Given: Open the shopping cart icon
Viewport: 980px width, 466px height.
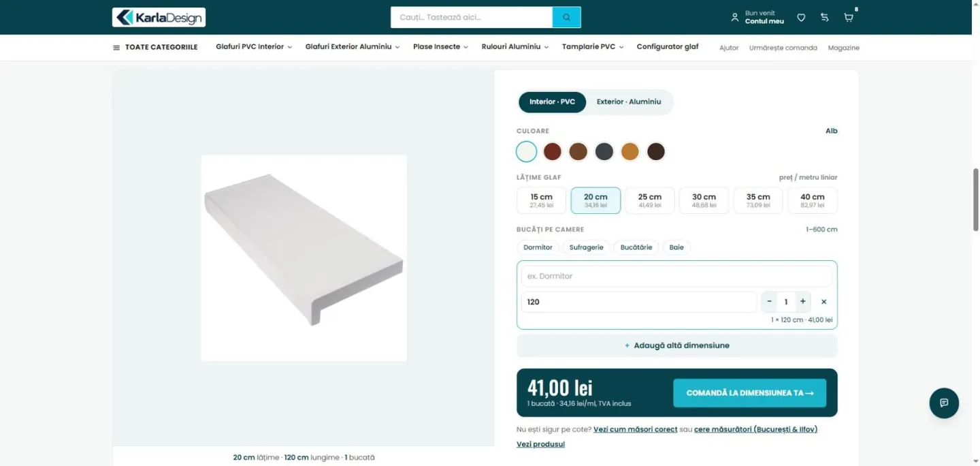Looking at the screenshot, I should pyautogui.click(x=849, y=18).
